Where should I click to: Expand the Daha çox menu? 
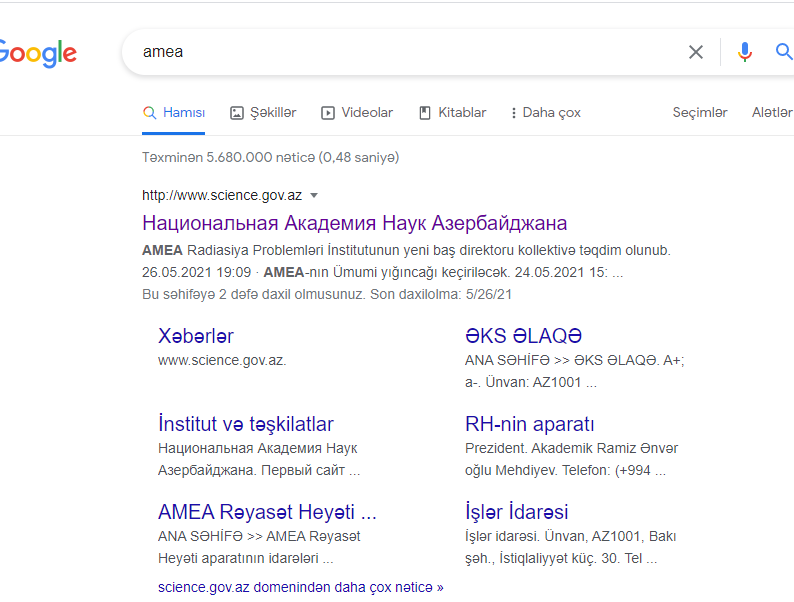pos(546,112)
